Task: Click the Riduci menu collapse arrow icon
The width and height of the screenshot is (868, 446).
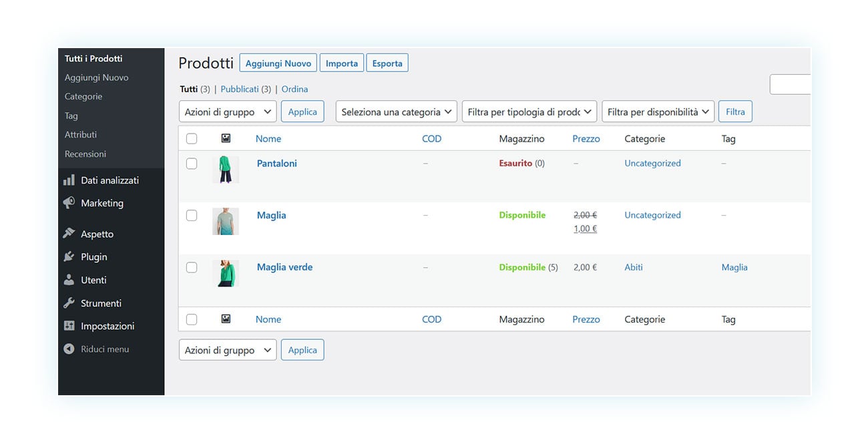Action: point(69,349)
